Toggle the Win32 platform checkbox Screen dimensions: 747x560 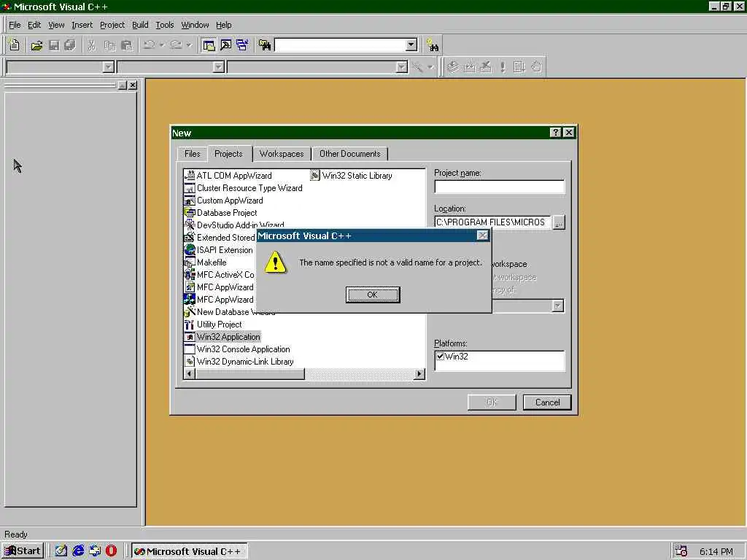pos(441,356)
